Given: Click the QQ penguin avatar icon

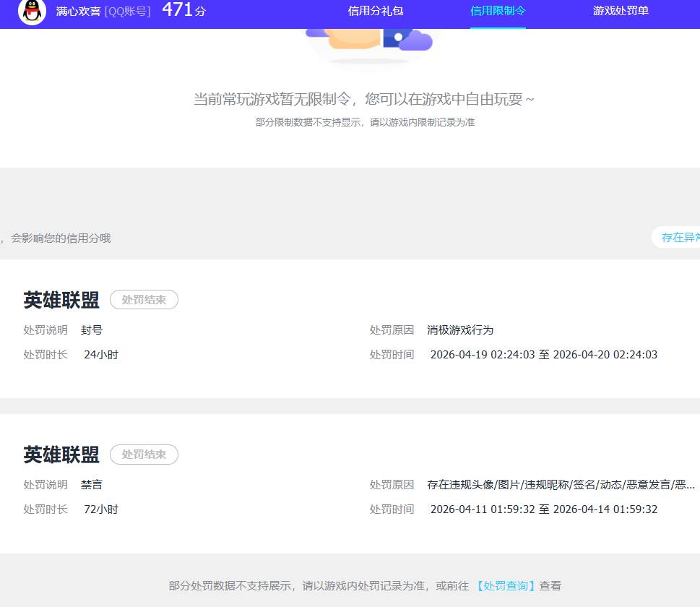Looking at the screenshot, I should (x=32, y=11).
